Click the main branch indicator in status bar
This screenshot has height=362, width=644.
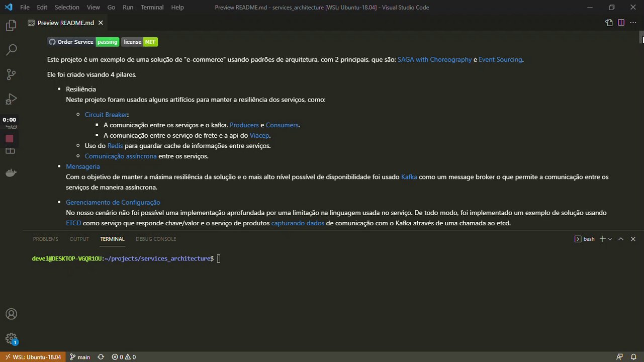tap(80, 357)
